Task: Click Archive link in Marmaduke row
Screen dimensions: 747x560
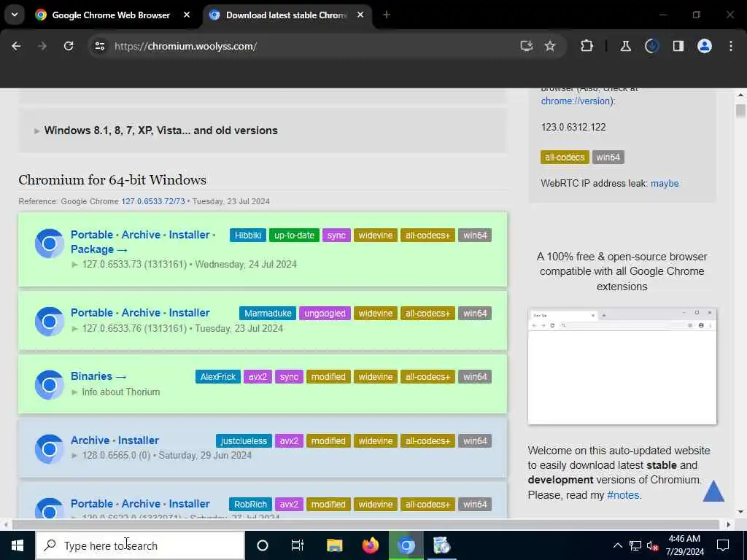Action: 141,313
